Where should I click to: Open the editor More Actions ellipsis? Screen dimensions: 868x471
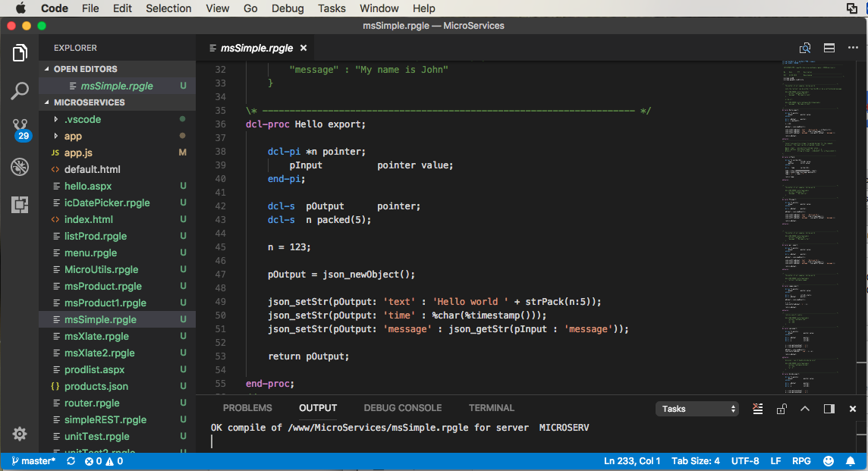point(853,48)
